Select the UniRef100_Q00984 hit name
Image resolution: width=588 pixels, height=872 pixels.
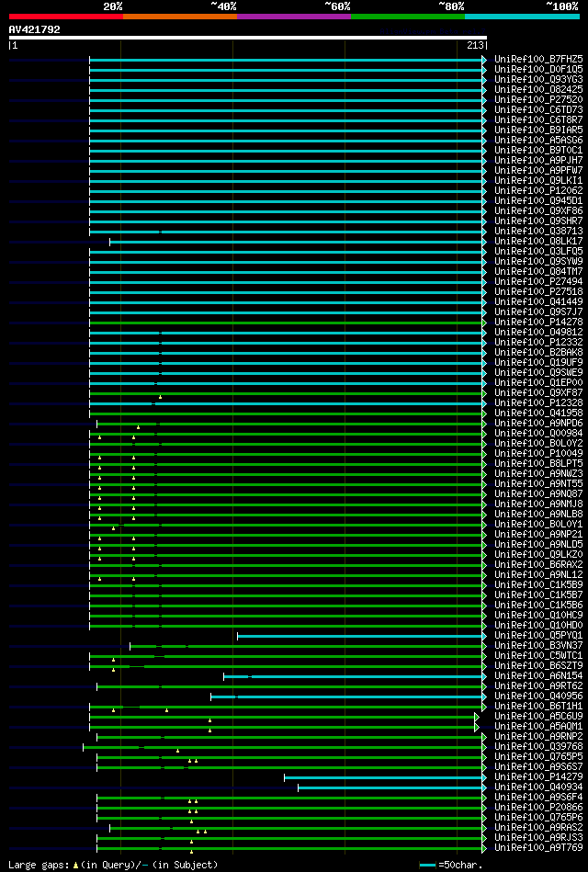click(x=538, y=433)
